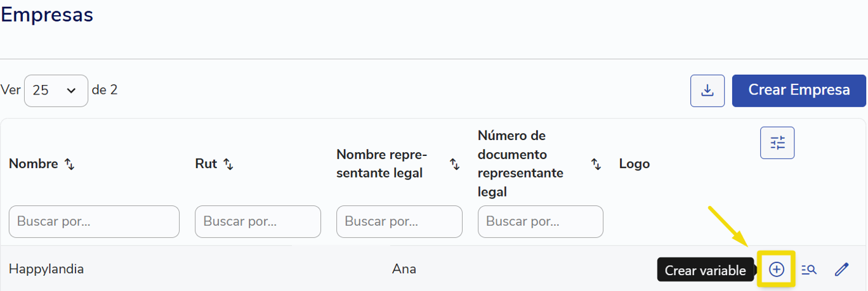Open the column settings sliders icon
868x291 pixels.
coord(777,143)
